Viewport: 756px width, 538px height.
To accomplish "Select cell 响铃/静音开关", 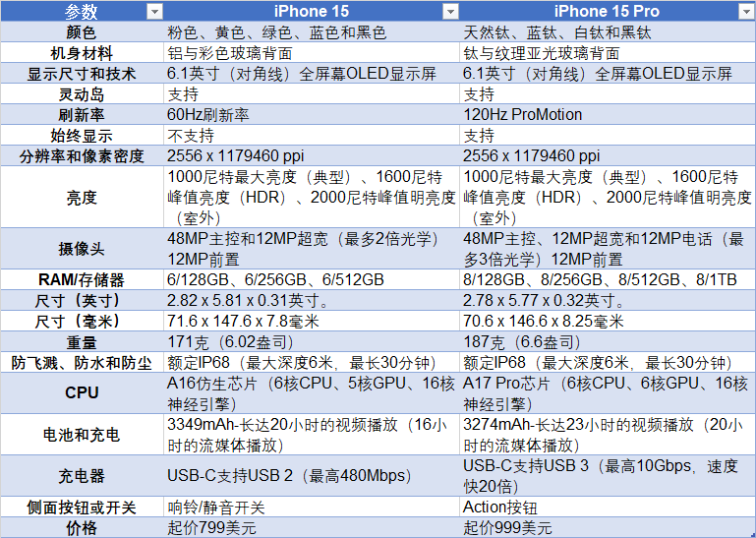I will 312,507.
